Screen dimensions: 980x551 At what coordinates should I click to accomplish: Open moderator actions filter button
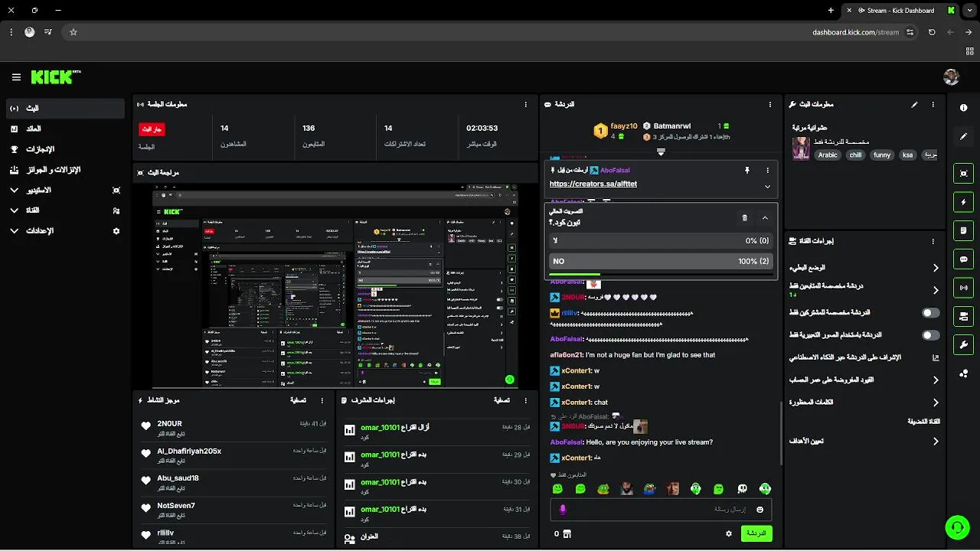pyautogui.click(x=501, y=399)
